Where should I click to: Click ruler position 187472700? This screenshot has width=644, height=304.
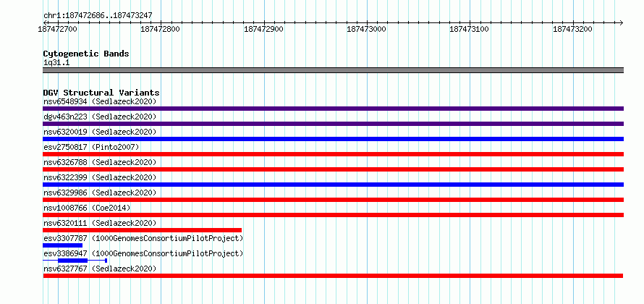coord(57,29)
